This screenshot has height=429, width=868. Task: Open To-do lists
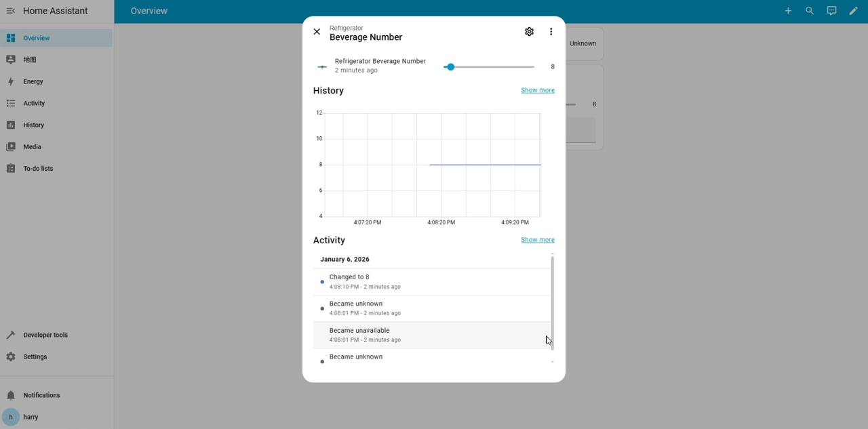[x=38, y=168]
